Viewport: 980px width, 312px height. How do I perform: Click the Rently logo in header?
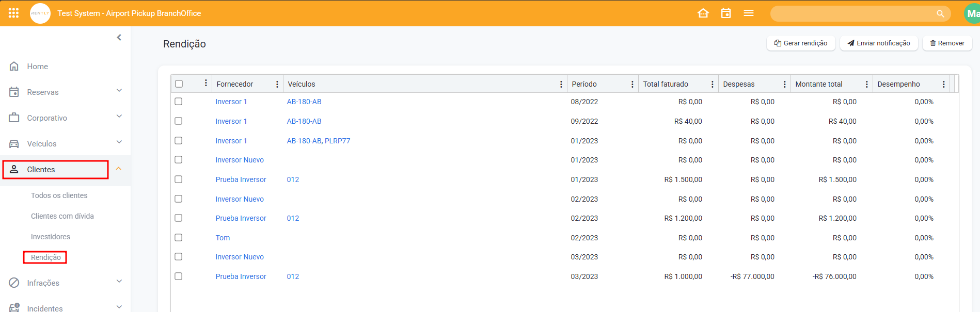point(40,13)
